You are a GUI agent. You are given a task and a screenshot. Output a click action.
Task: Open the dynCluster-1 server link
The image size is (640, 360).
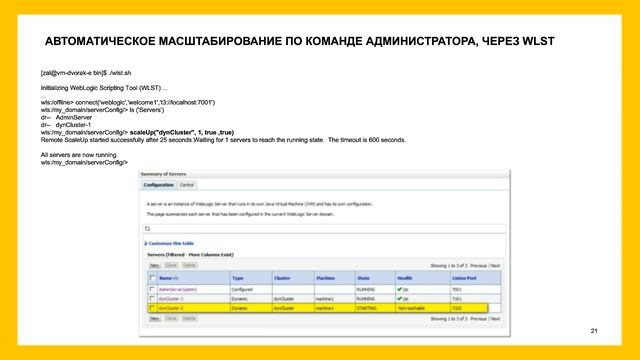click(171, 299)
